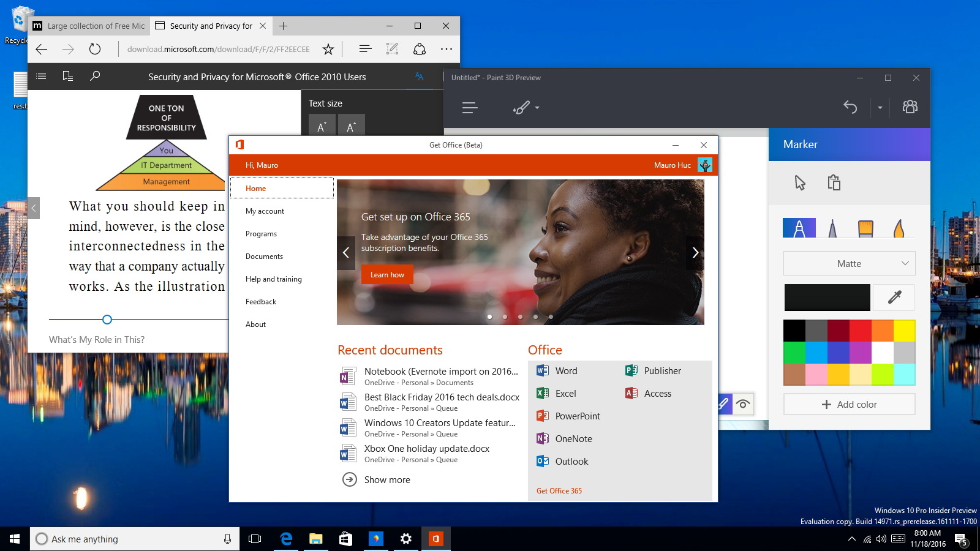Click the Get Office 365 link
This screenshot has width=980, height=551.
click(559, 490)
